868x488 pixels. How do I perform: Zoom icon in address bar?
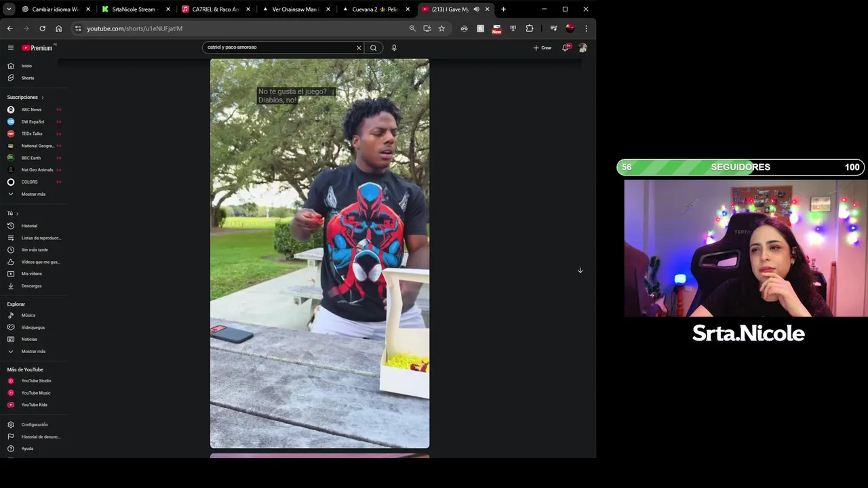pyautogui.click(x=412, y=28)
